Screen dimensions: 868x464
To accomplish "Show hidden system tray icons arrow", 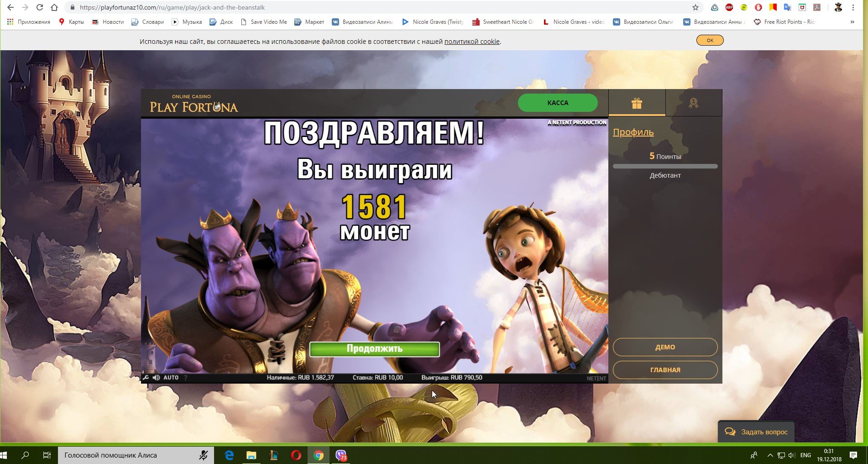I will click(x=770, y=455).
